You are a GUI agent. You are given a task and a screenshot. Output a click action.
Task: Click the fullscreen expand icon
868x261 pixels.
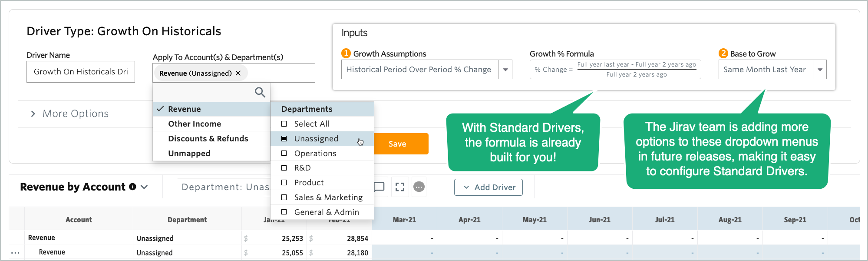(400, 187)
